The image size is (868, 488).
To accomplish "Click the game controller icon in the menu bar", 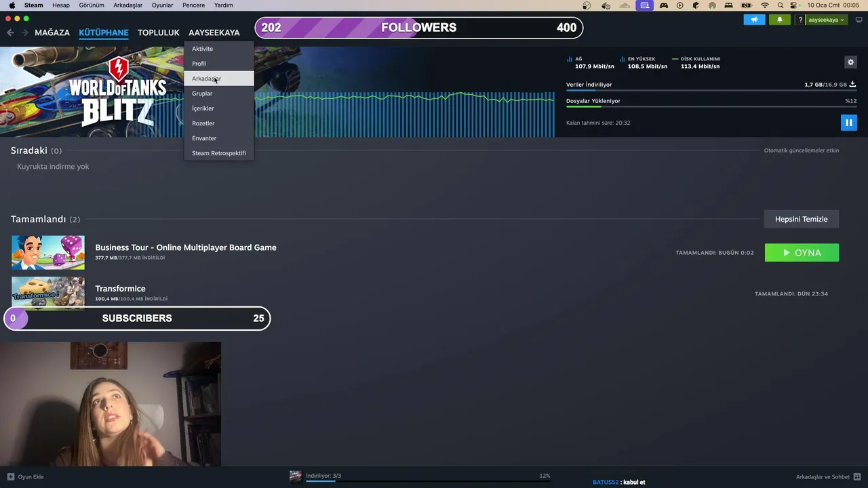I will click(664, 5).
